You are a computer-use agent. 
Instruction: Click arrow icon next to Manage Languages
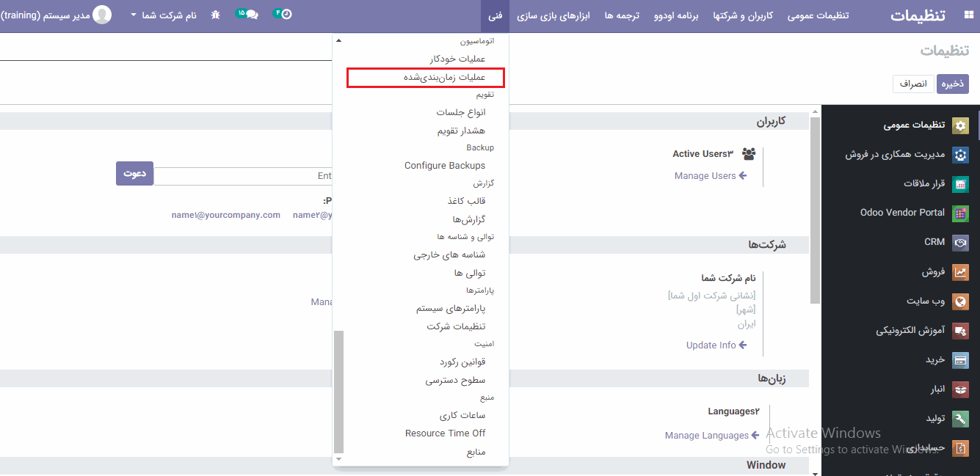pos(755,436)
